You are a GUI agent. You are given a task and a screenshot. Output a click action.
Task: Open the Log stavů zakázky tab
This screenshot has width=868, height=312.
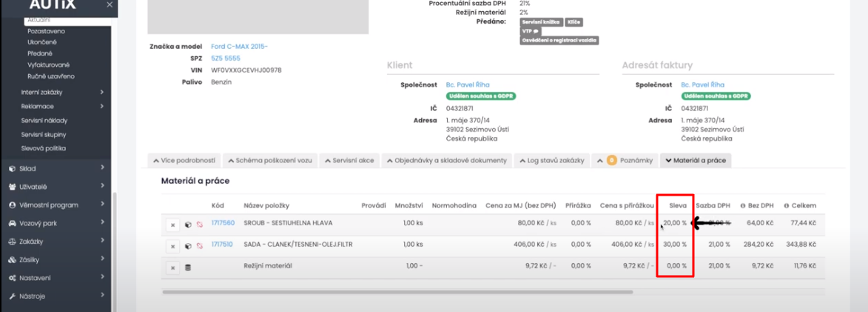coord(552,161)
